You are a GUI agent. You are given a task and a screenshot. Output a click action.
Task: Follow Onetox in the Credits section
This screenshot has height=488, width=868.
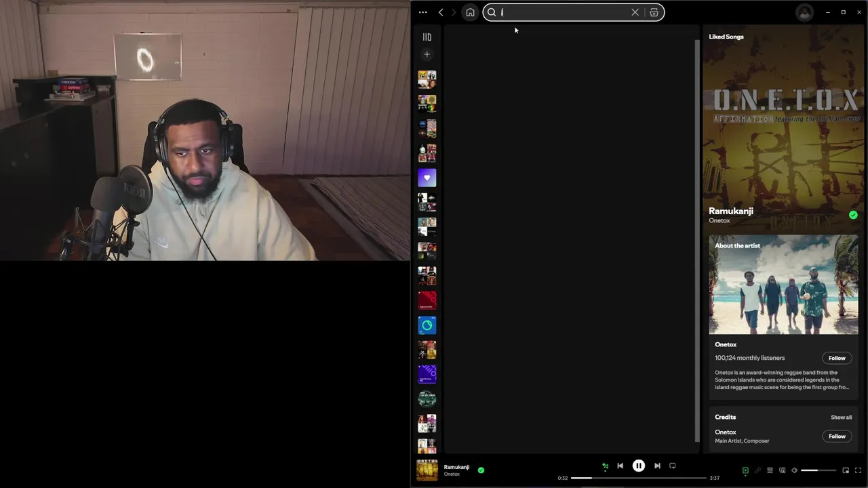(837, 436)
